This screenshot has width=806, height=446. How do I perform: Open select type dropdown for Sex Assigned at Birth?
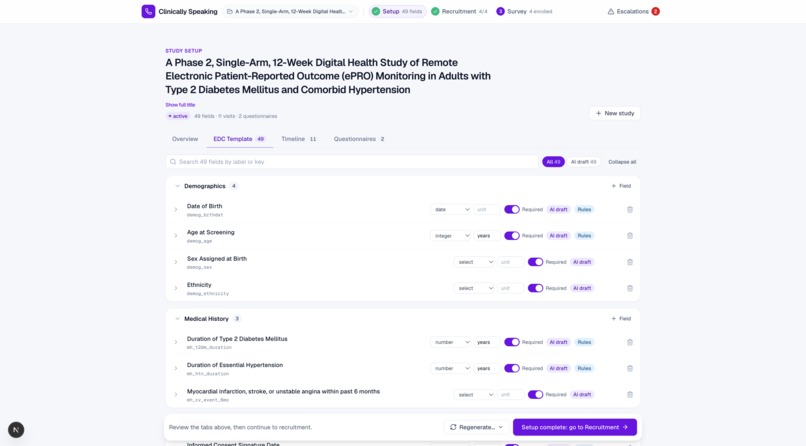pyautogui.click(x=474, y=262)
